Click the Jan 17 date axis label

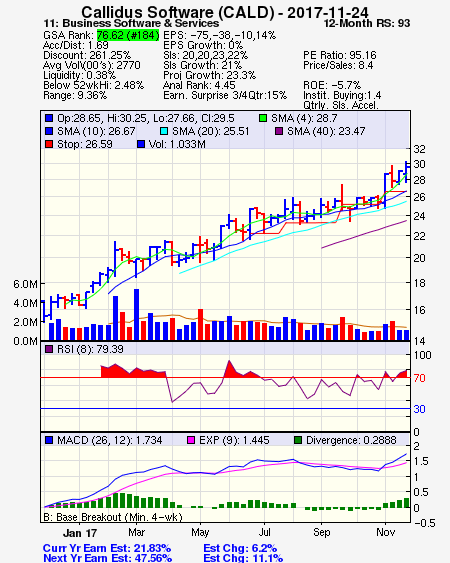tap(80, 533)
